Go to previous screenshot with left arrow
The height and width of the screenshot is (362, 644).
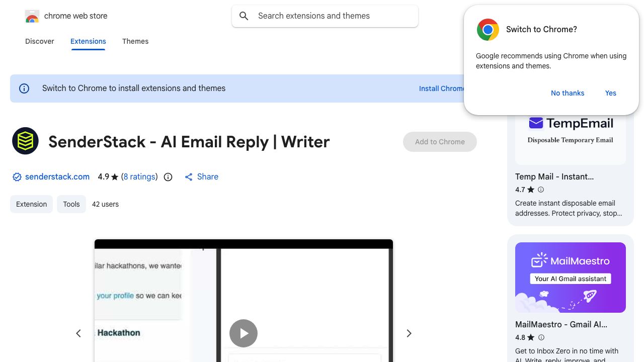click(x=78, y=333)
